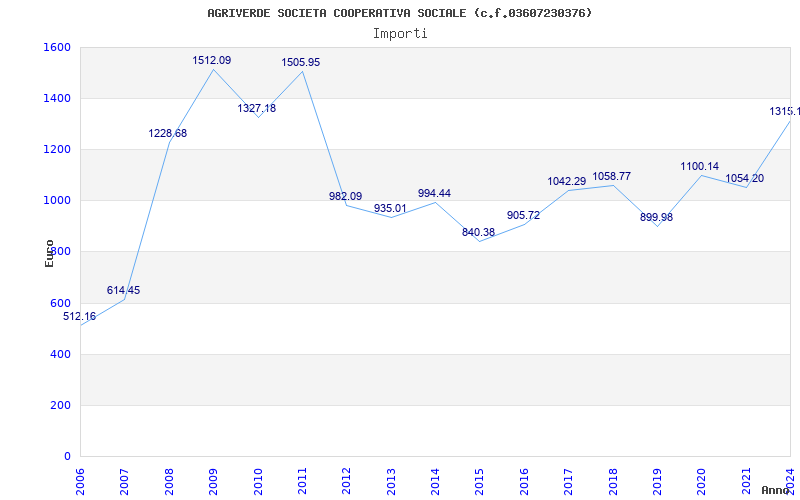This screenshot has width=800, height=500.
Task: Click the Importi subtitle
Action: (400, 34)
